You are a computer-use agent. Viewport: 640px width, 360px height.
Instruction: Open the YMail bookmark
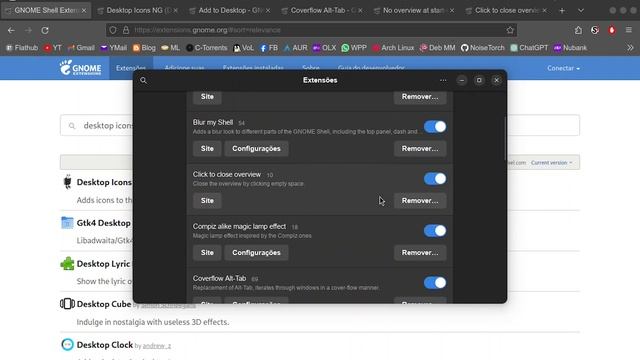coord(113,48)
